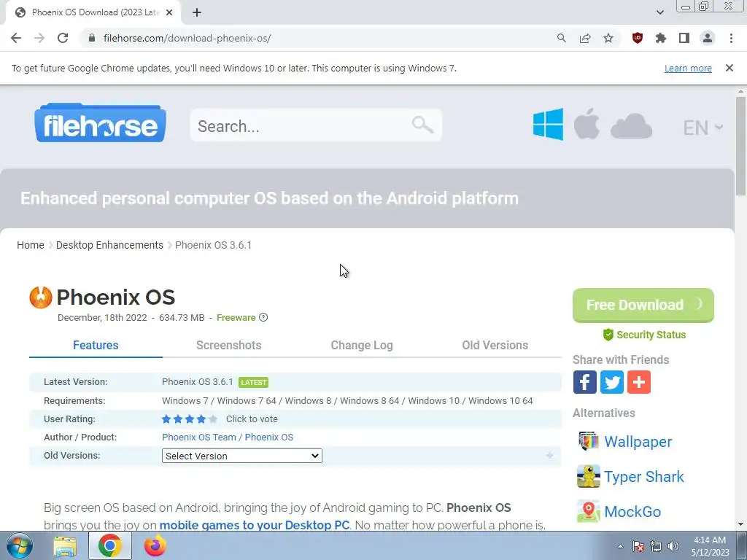This screenshot has height=560, width=747.
Task: Share on Twitter icon
Action: coord(612,382)
